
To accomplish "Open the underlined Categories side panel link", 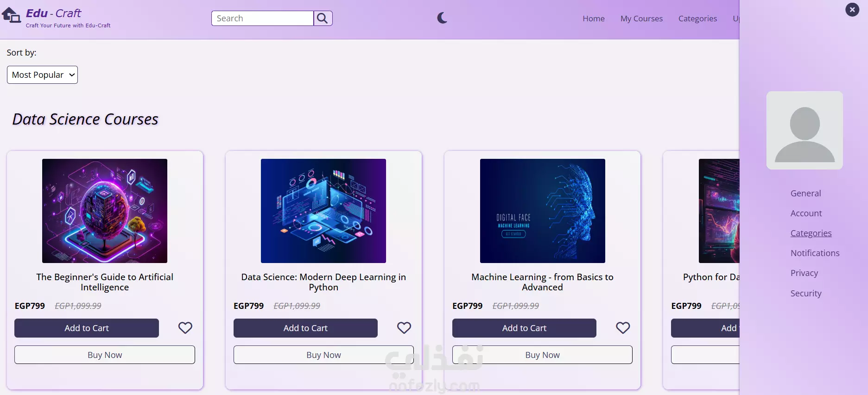I will tap(811, 233).
